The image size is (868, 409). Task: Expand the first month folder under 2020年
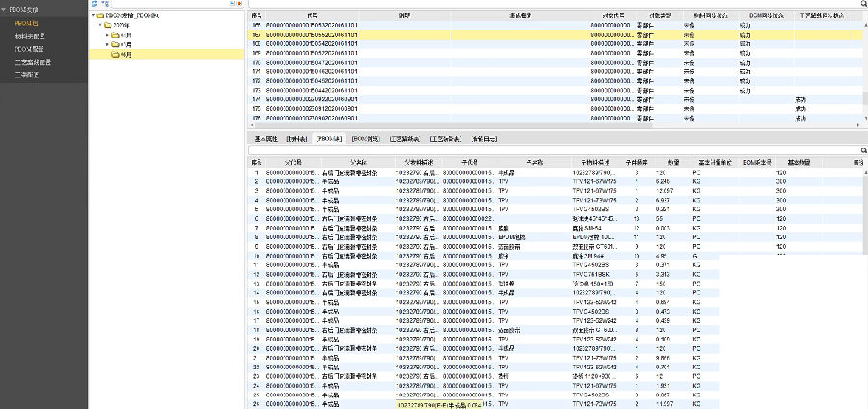[107, 35]
